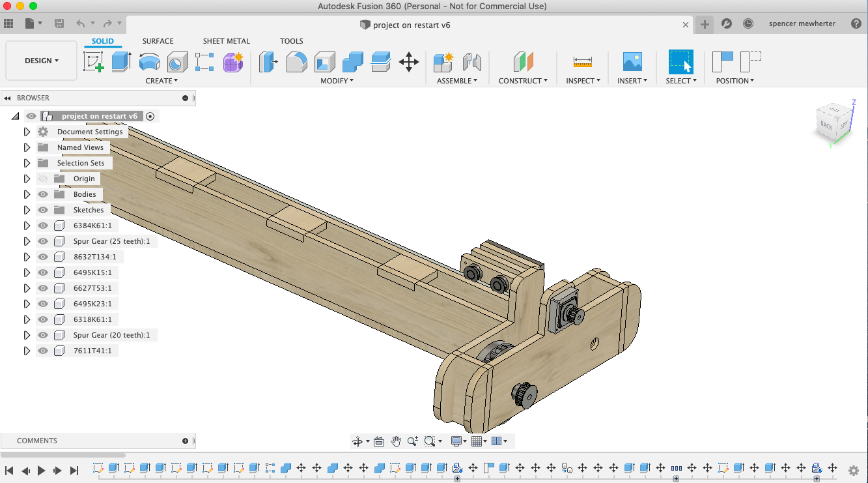Expand the Document Settings node

[x=27, y=132]
